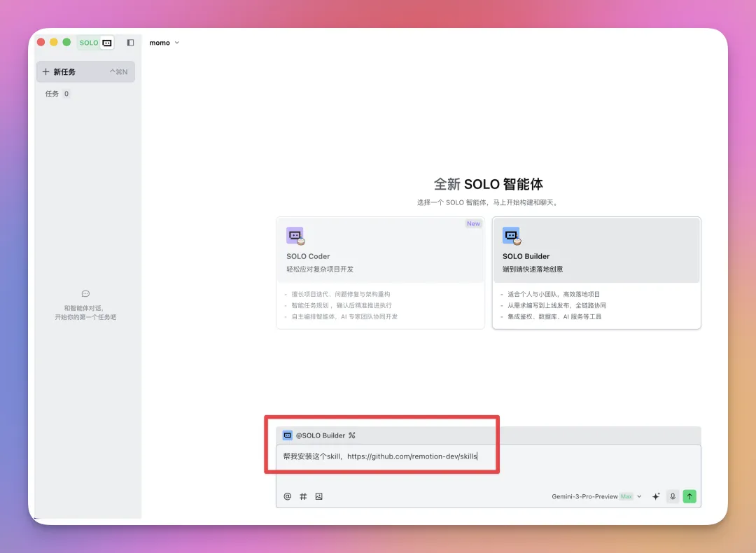This screenshot has width=756, height=553.
Task: Open tools icon next to @SOLO Builder
Action: (352, 435)
